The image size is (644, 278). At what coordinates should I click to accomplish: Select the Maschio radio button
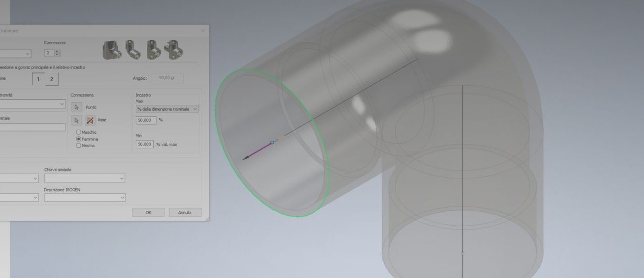(78, 133)
